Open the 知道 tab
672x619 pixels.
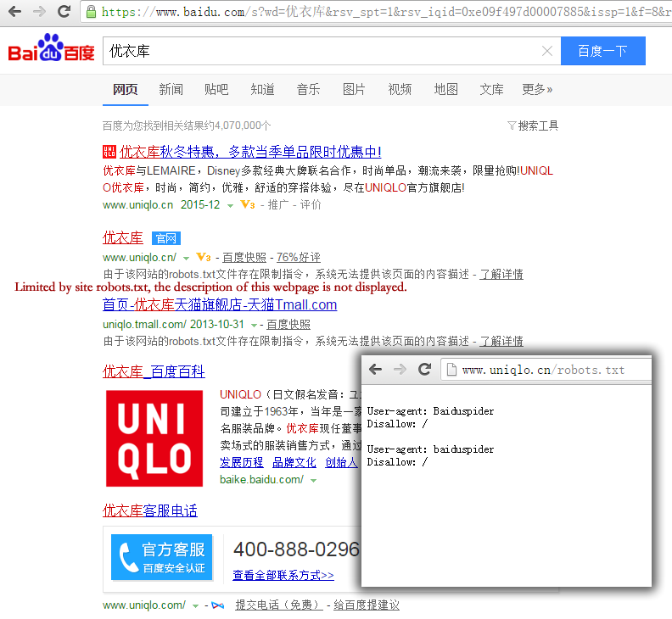(x=262, y=90)
